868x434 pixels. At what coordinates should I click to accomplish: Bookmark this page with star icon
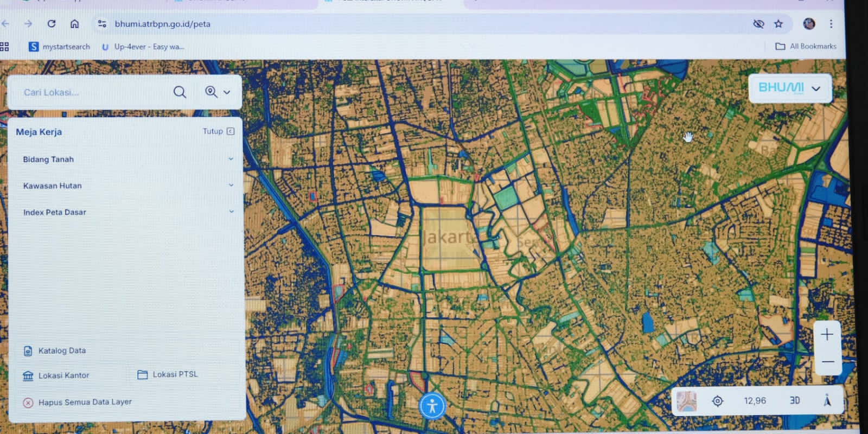coord(778,24)
